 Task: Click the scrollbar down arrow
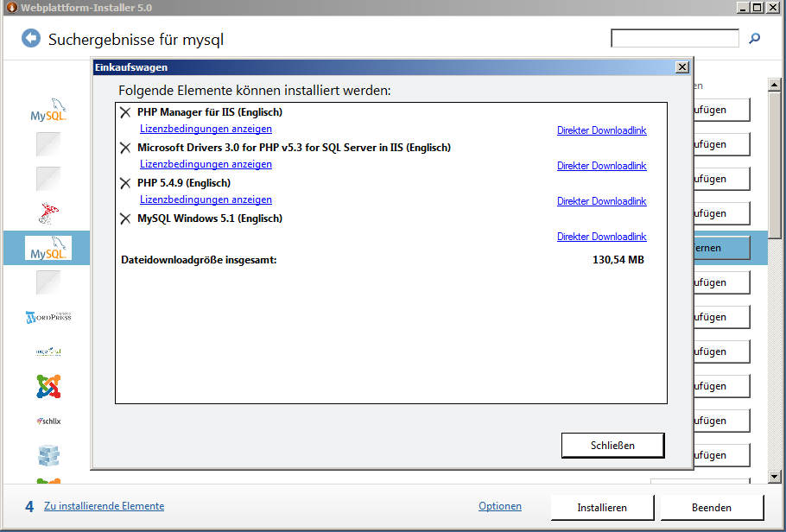pyautogui.click(x=775, y=477)
